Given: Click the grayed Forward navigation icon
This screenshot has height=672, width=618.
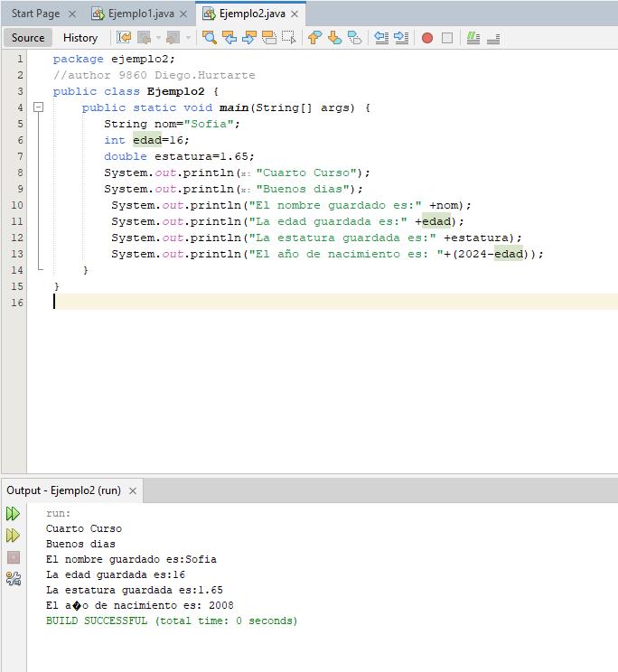Looking at the screenshot, I should tap(173, 38).
